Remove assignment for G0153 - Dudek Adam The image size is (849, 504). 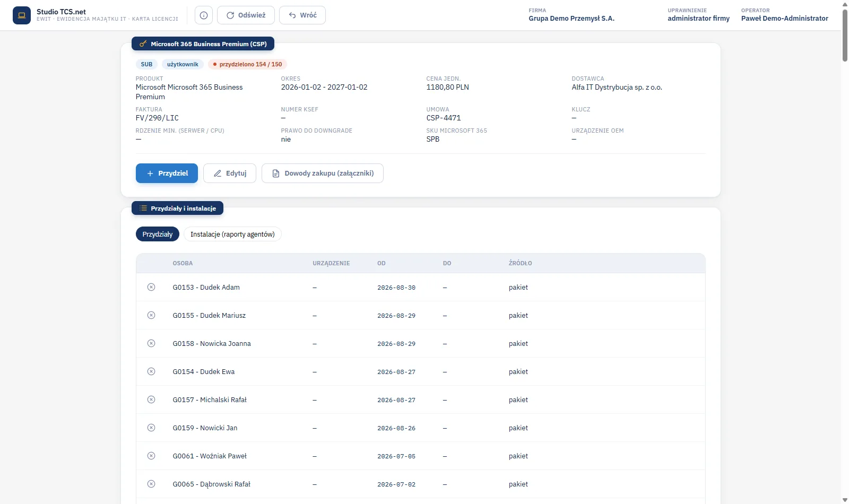pos(151,287)
